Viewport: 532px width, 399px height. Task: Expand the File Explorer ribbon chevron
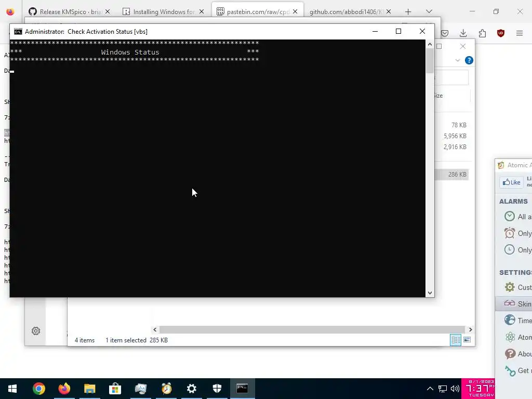pos(458,60)
